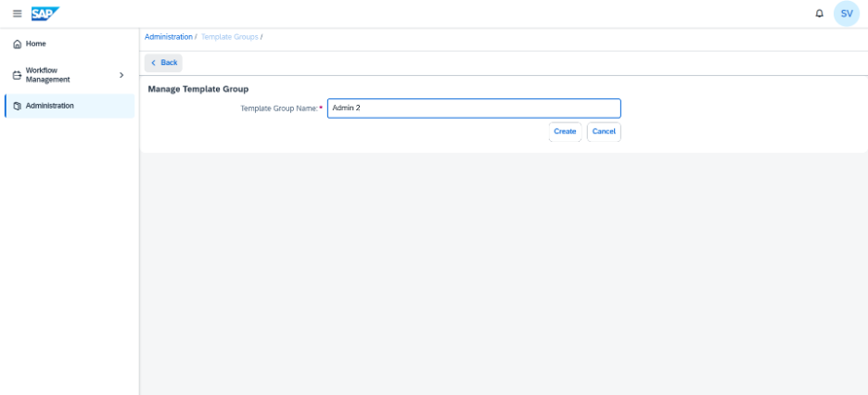Click the Template Groups breadcrumb link
Image resolution: width=868 pixels, height=395 pixels.
[x=230, y=37]
